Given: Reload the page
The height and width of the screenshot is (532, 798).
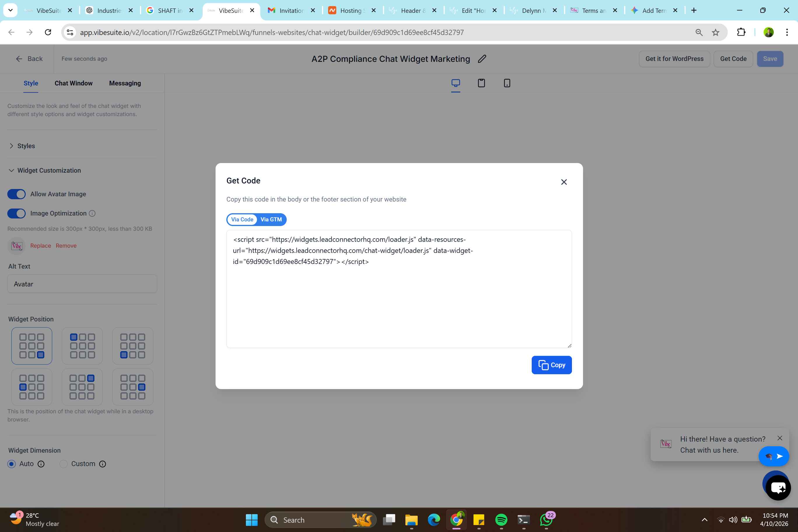Looking at the screenshot, I should click(48, 32).
